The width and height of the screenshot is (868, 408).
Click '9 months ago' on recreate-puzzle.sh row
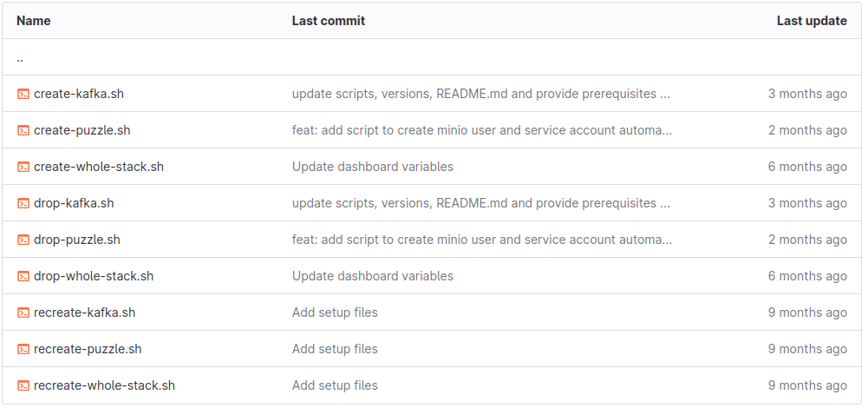pos(807,349)
